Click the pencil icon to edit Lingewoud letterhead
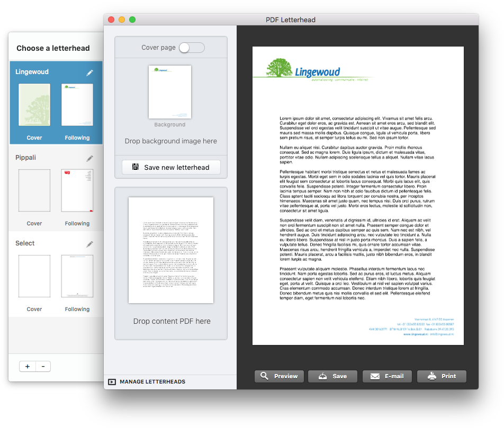Screen dimensions: 504x428 pos(89,73)
